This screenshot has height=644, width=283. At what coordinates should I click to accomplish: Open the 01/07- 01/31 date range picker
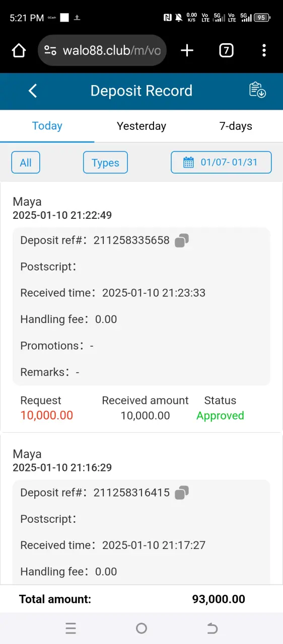221,163
